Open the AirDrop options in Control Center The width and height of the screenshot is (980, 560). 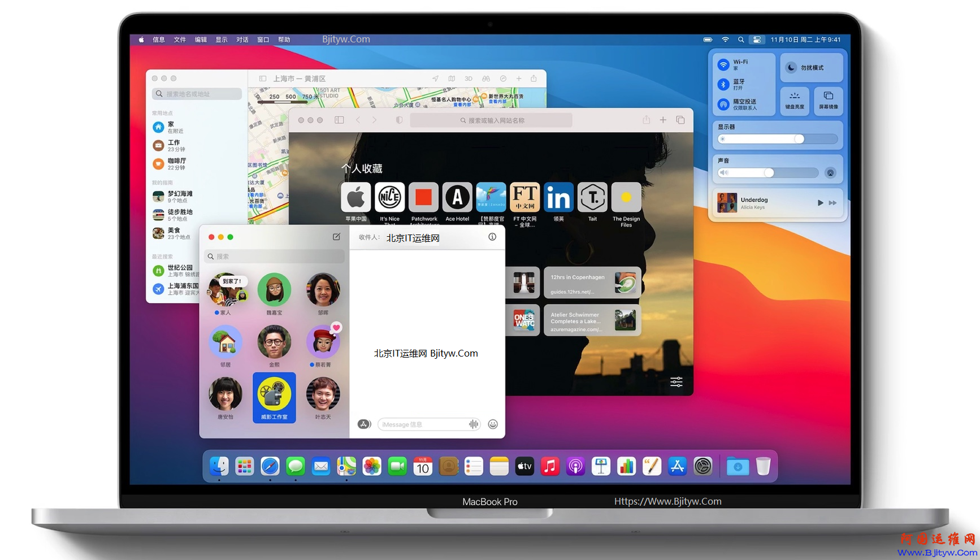723,104
